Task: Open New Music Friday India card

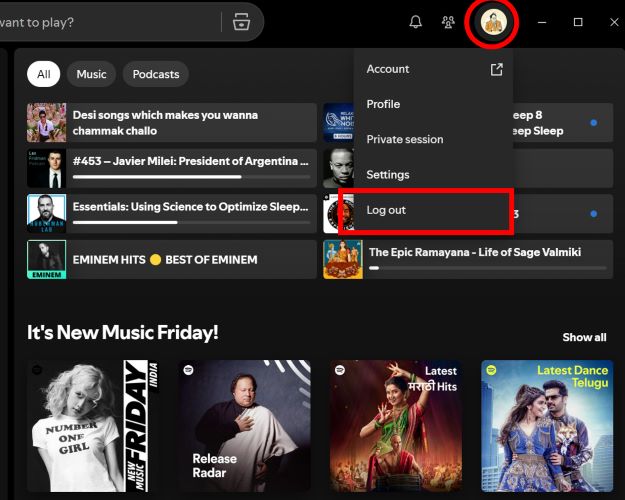Action: coord(93,426)
